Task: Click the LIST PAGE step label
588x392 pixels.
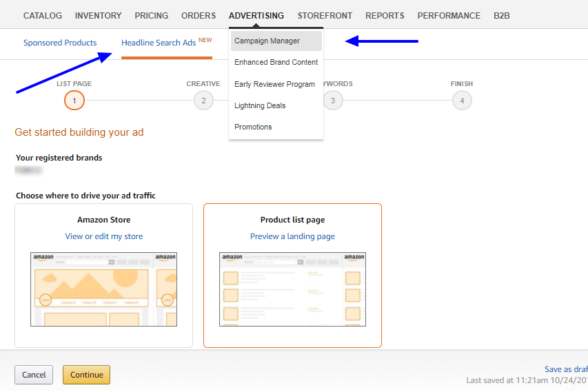Action: [x=74, y=84]
